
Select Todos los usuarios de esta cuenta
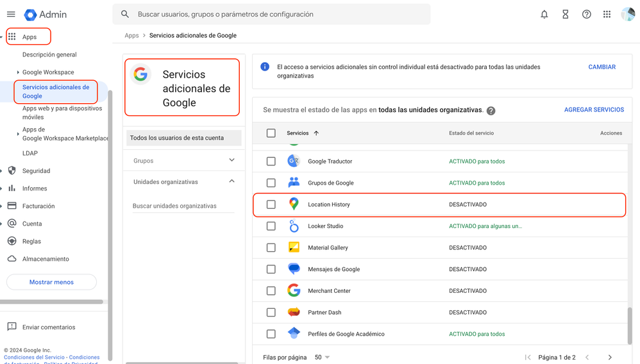[x=183, y=138]
